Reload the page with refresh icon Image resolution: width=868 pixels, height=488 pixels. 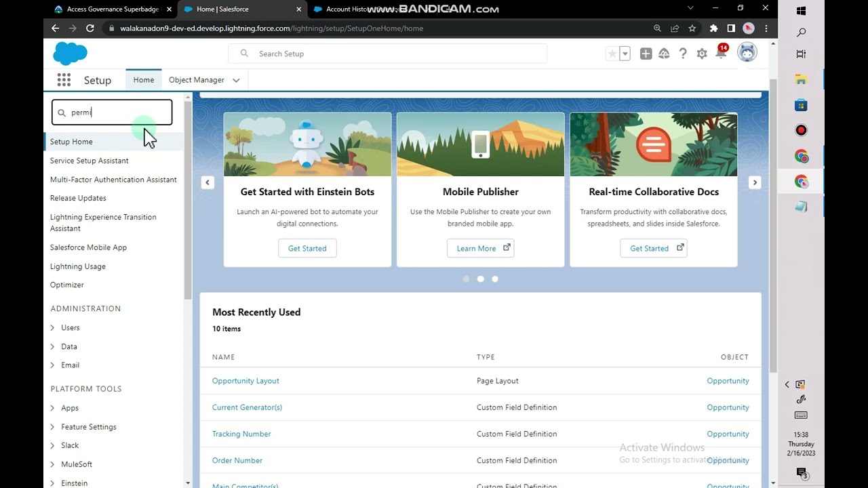click(90, 28)
